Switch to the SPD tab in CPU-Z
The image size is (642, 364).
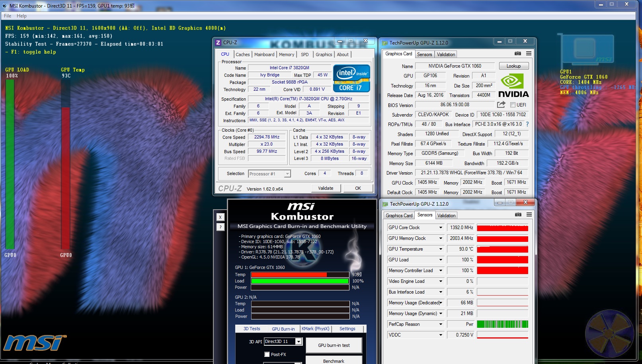[x=305, y=55]
